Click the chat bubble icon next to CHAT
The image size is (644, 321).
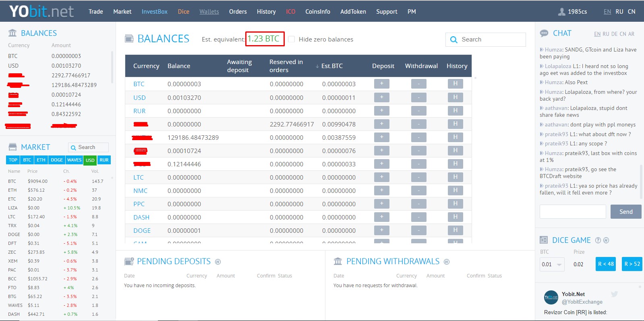click(x=544, y=33)
